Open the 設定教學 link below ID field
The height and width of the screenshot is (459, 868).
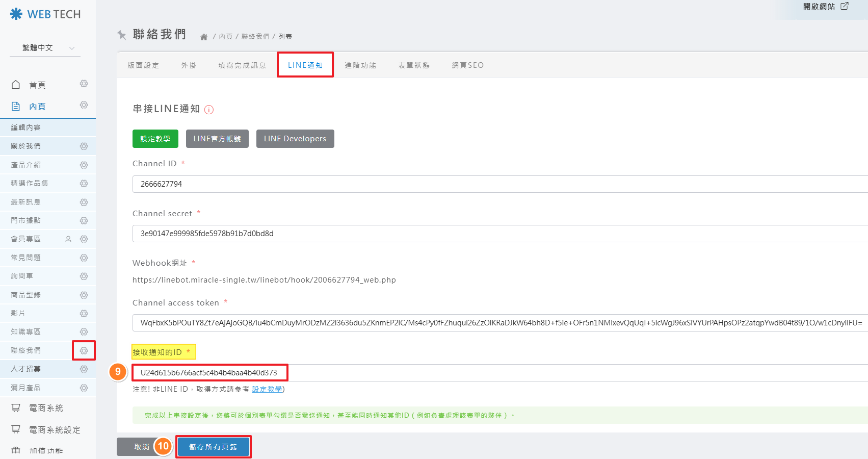point(267,389)
